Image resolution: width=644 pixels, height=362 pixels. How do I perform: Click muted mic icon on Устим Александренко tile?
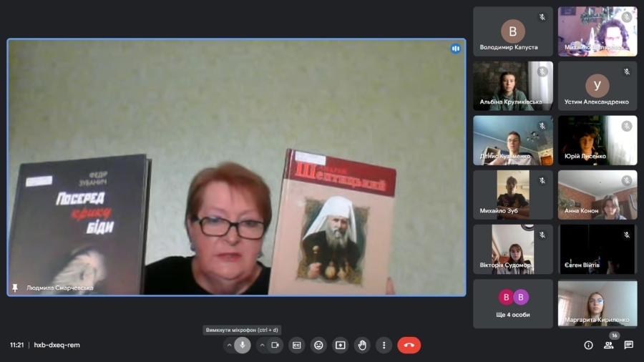(x=627, y=72)
